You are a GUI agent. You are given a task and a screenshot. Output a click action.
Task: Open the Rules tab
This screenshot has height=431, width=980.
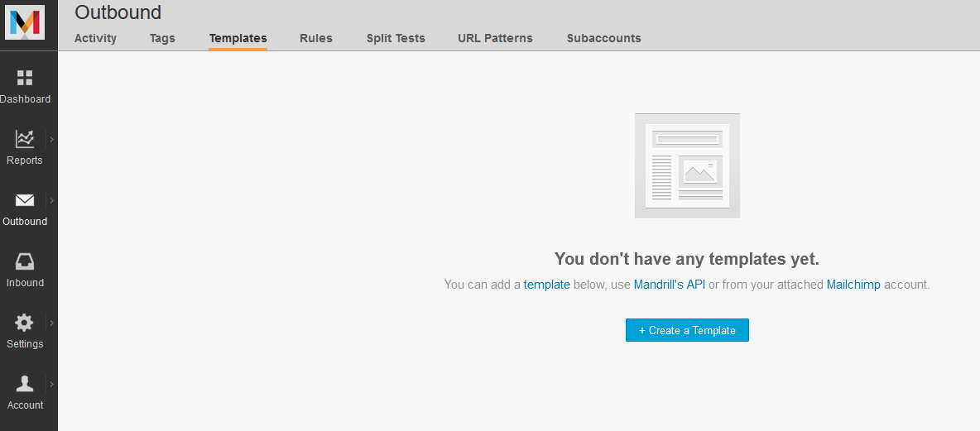[x=316, y=38]
